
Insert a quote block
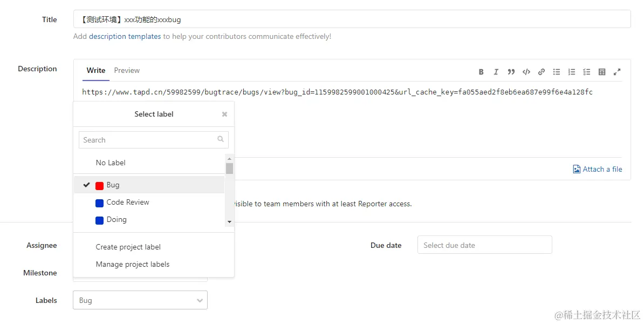click(x=511, y=72)
